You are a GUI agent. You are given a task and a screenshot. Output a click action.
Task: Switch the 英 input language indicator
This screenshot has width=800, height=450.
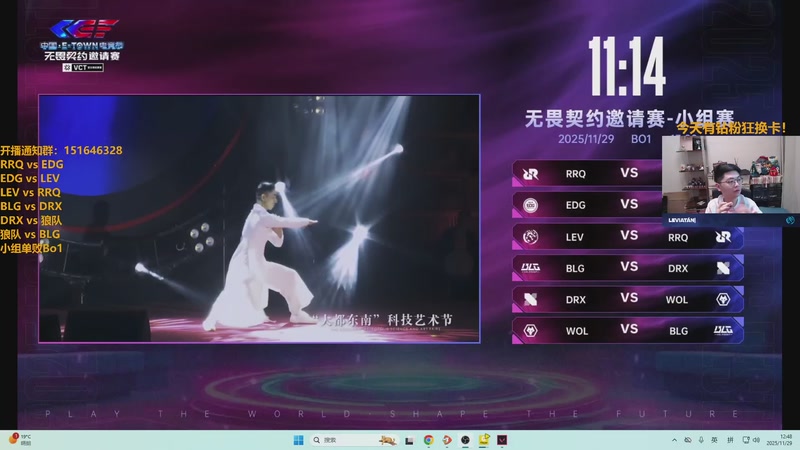[x=714, y=440]
